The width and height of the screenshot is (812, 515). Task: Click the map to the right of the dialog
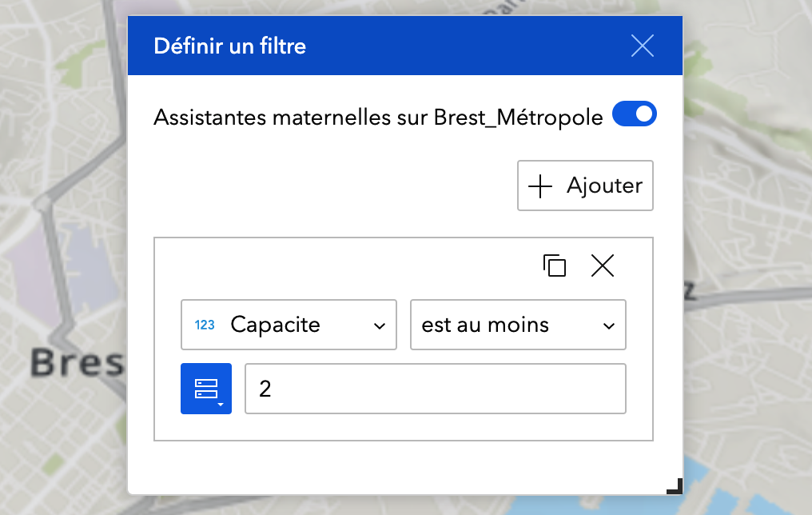(x=747, y=207)
